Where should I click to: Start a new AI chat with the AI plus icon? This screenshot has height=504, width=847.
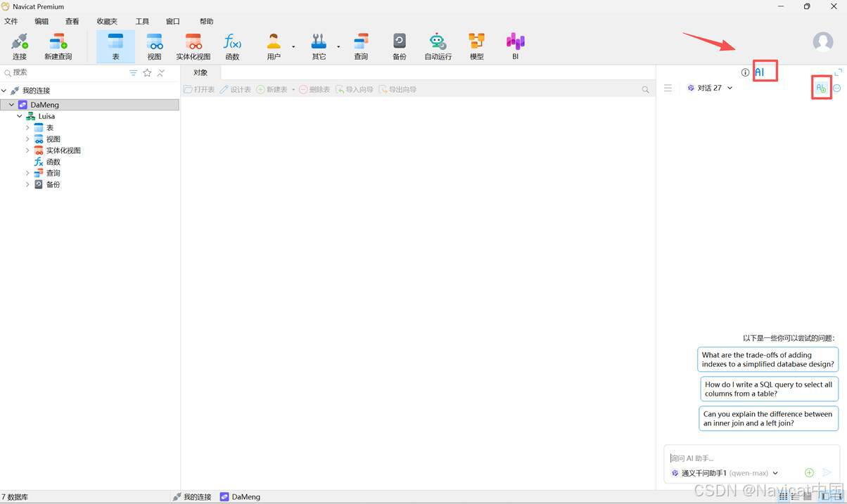click(x=820, y=88)
